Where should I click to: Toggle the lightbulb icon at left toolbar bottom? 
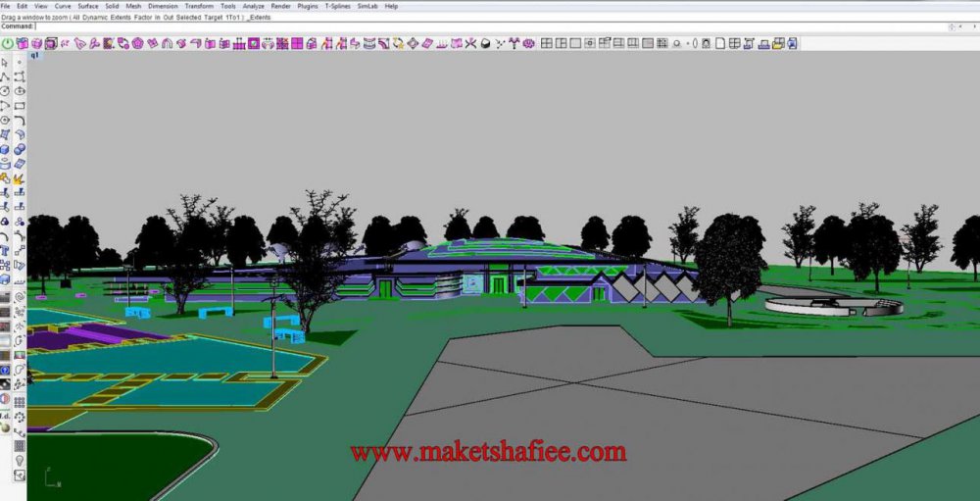tap(19, 461)
